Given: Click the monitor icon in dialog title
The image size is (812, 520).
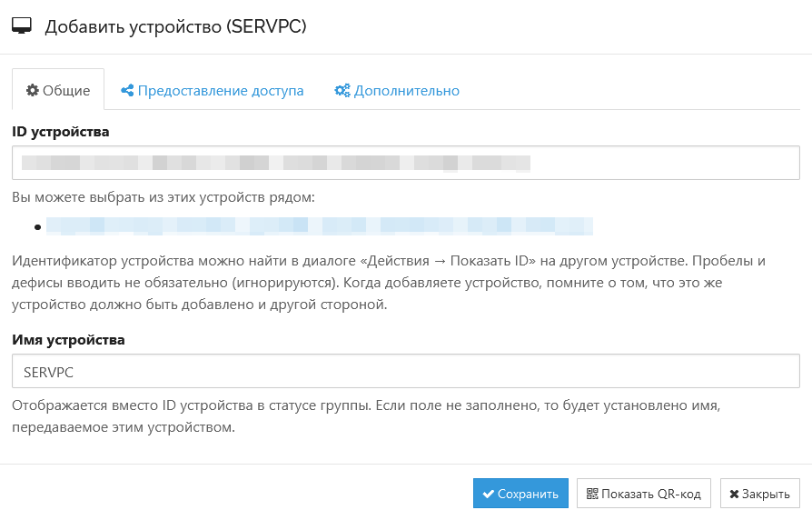Looking at the screenshot, I should [x=22, y=26].
